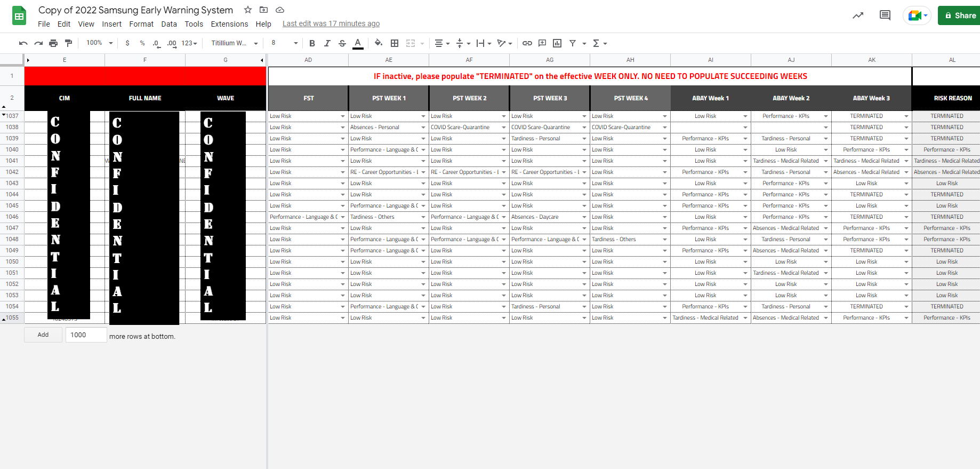Decrease decimal places icon

pos(156,43)
